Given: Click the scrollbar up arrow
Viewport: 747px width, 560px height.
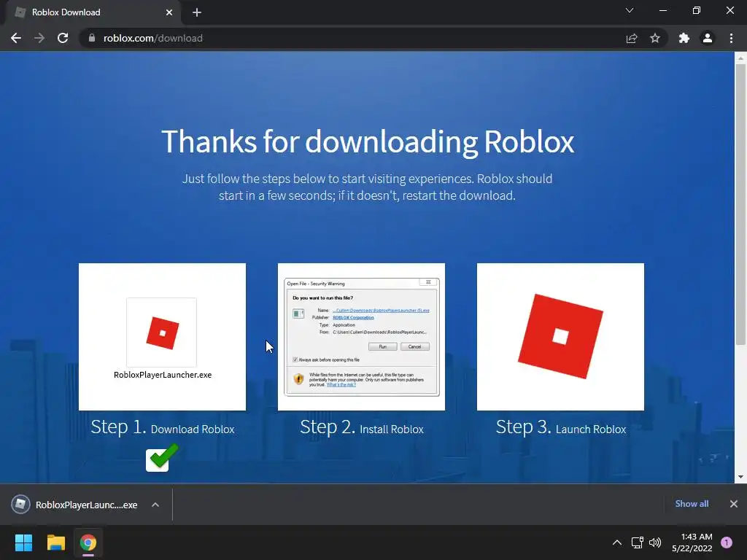Looking at the screenshot, I should tap(740, 58).
